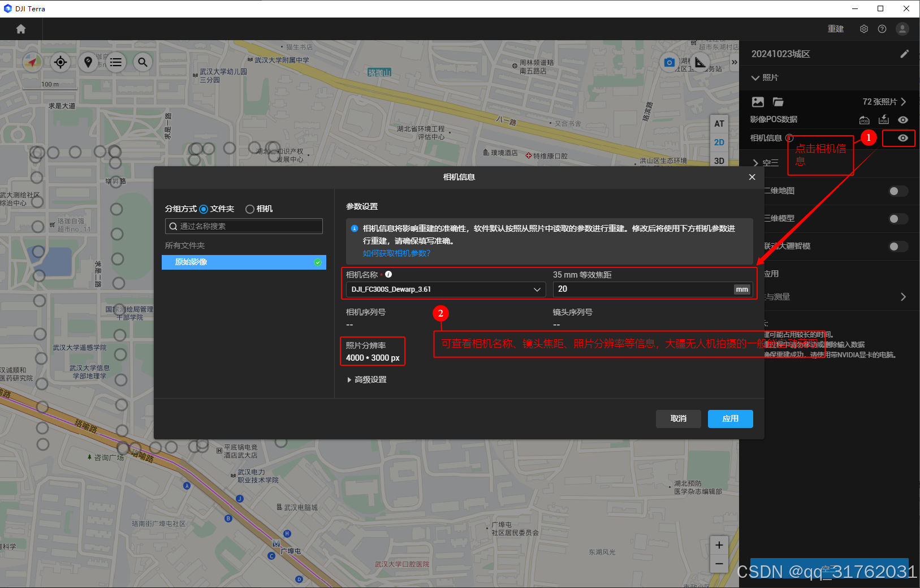Center map on current location crosshair
Image resolution: width=920 pixels, height=588 pixels.
(x=61, y=62)
